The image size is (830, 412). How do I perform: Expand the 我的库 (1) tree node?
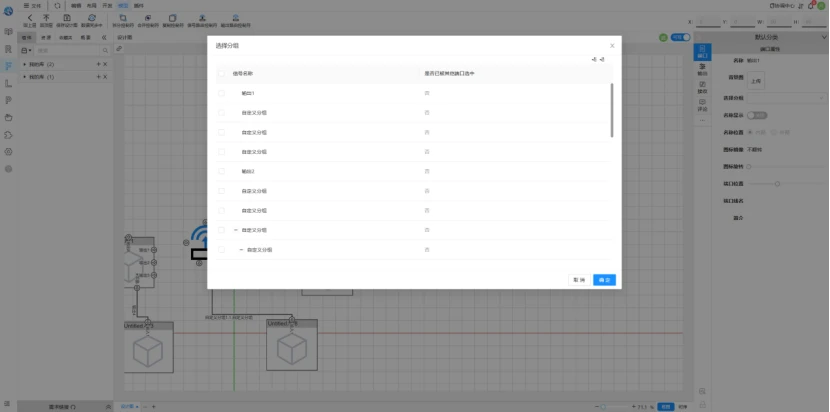click(25, 77)
